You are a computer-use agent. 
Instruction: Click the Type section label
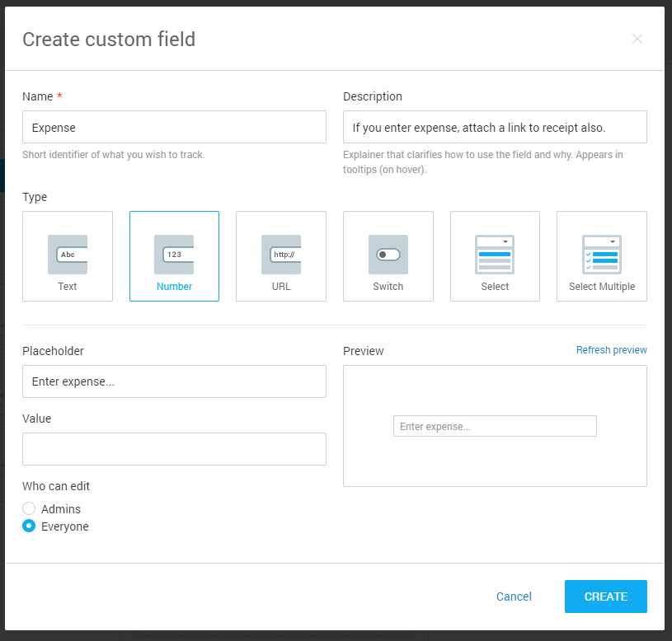[35, 197]
